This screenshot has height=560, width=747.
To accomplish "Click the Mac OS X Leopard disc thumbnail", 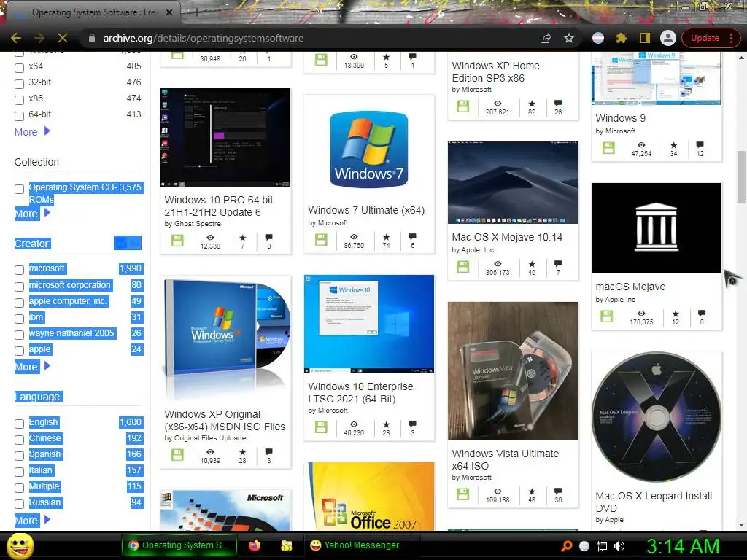I will 657,417.
